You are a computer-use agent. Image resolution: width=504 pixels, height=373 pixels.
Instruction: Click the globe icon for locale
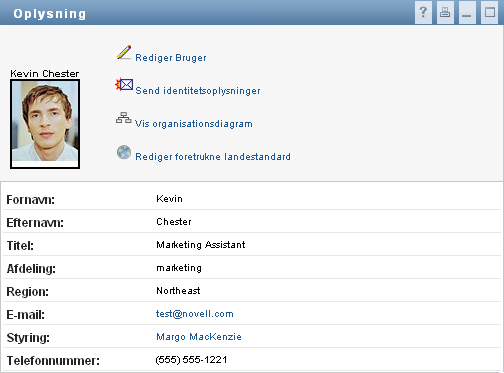pyautogui.click(x=124, y=152)
